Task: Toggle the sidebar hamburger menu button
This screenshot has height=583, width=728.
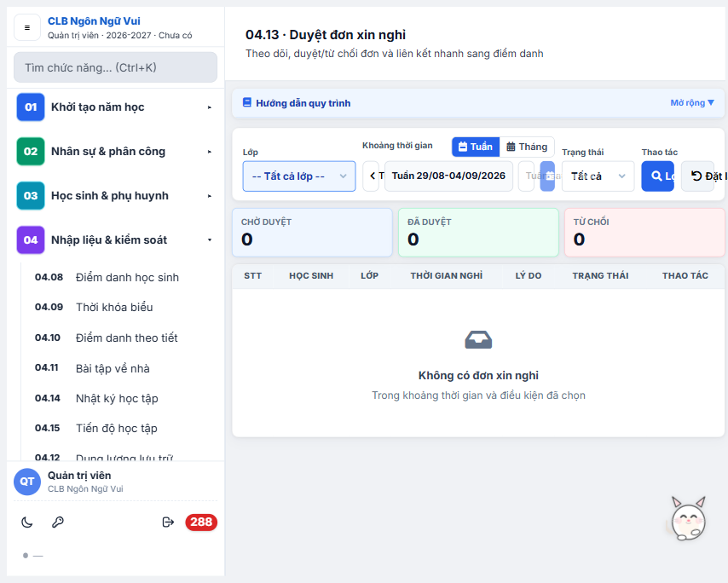Action: pos(27,28)
